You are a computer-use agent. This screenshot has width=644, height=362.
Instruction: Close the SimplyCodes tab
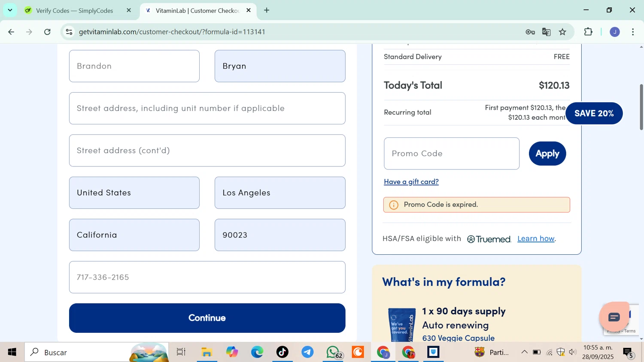point(129,10)
